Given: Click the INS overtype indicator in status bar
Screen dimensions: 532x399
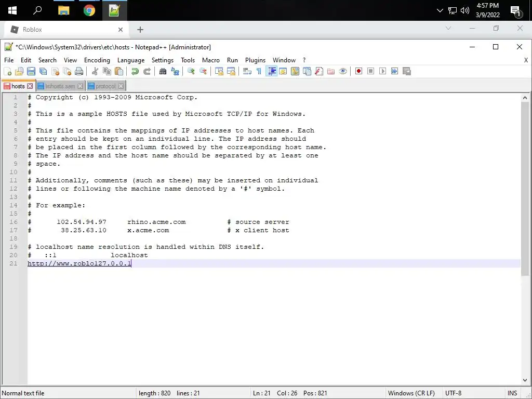Looking at the screenshot, I should [512, 393].
